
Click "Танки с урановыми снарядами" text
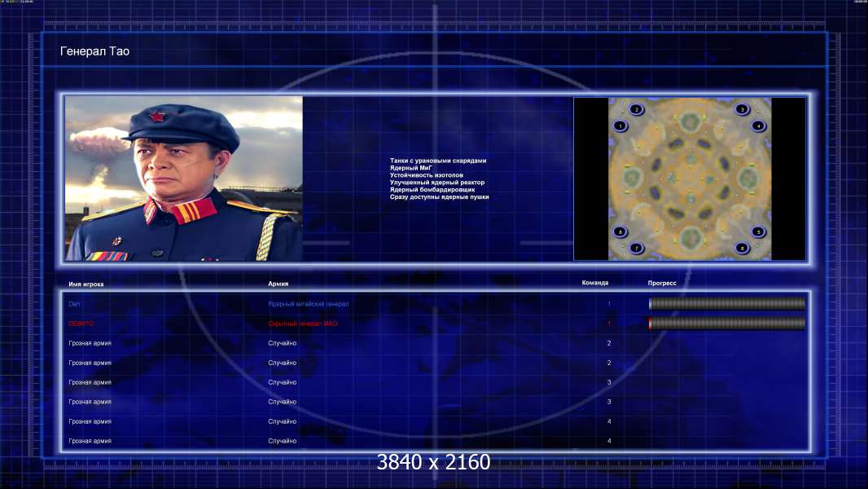[438, 161]
